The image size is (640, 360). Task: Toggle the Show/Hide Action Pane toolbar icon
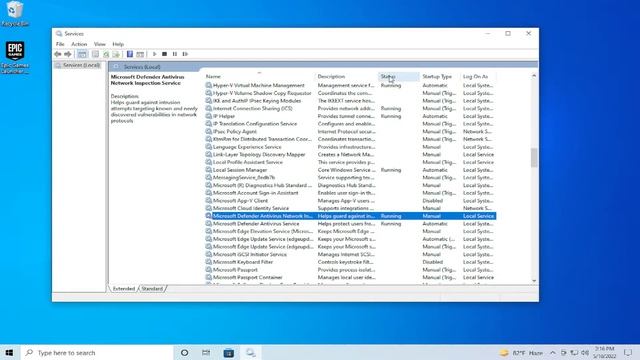[x=140, y=54]
